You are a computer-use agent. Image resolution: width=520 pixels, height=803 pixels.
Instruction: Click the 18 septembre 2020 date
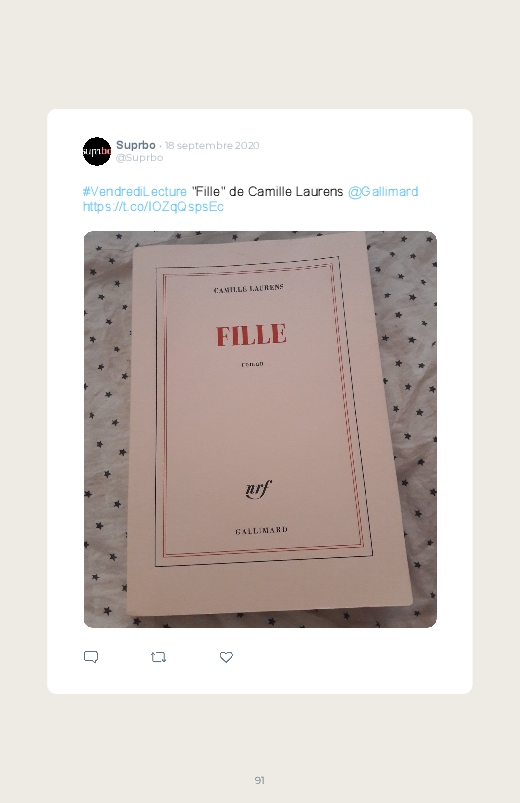coord(212,145)
